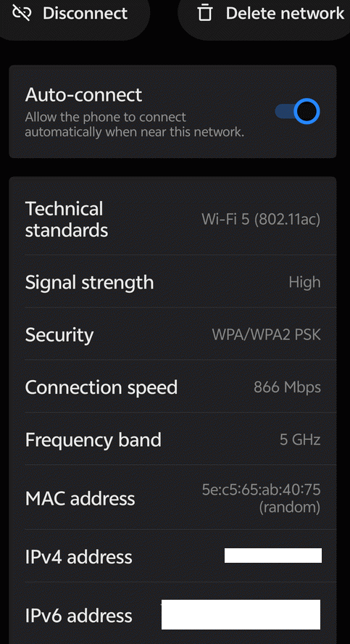
Task: Select the Auto-connect description text
Action: click(135, 125)
